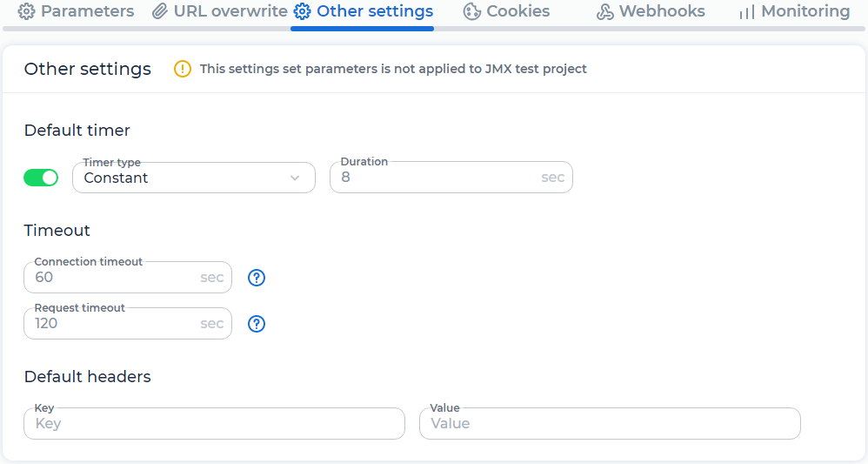The image size is (868, 464).
Task: Disable the Default timer toggle
Action: (41, 178)
